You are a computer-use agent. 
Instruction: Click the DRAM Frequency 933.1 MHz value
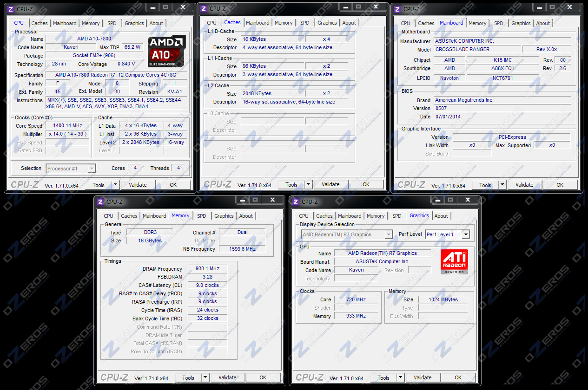point(207,269)
